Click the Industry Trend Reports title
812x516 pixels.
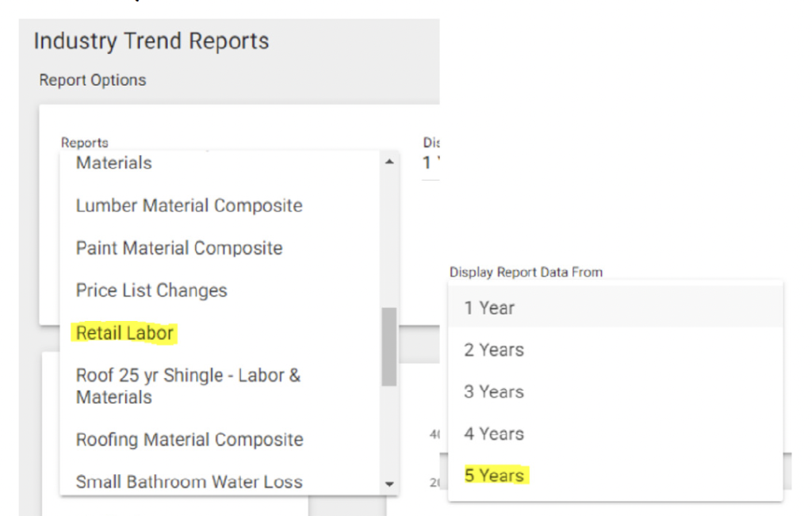tap(151, 41)
